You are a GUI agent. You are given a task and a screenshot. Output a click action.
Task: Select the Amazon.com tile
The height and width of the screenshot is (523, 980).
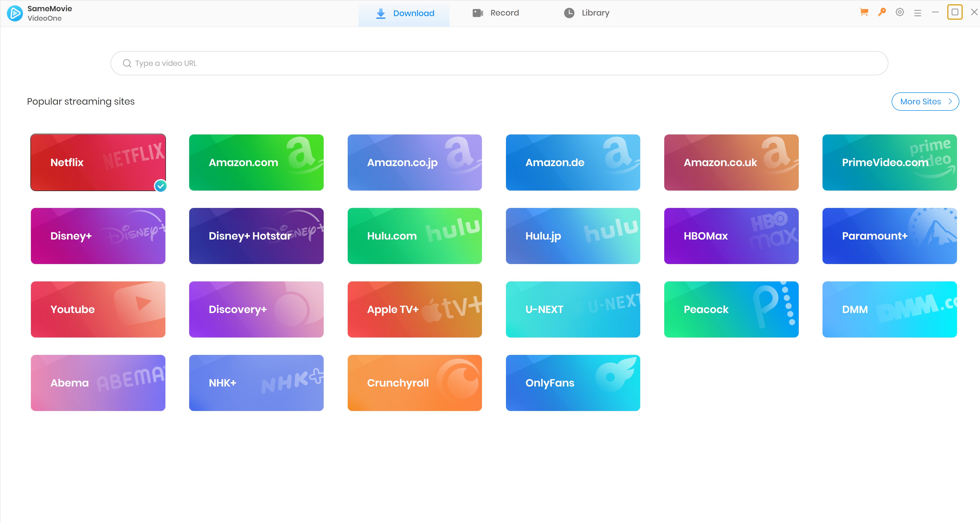(x=256, y=162)
